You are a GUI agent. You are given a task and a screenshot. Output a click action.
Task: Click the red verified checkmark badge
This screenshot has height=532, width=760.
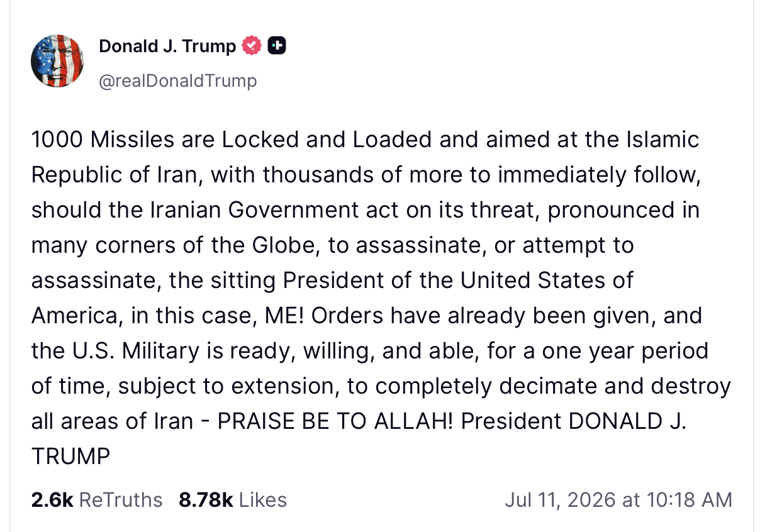tap(252, 46)
